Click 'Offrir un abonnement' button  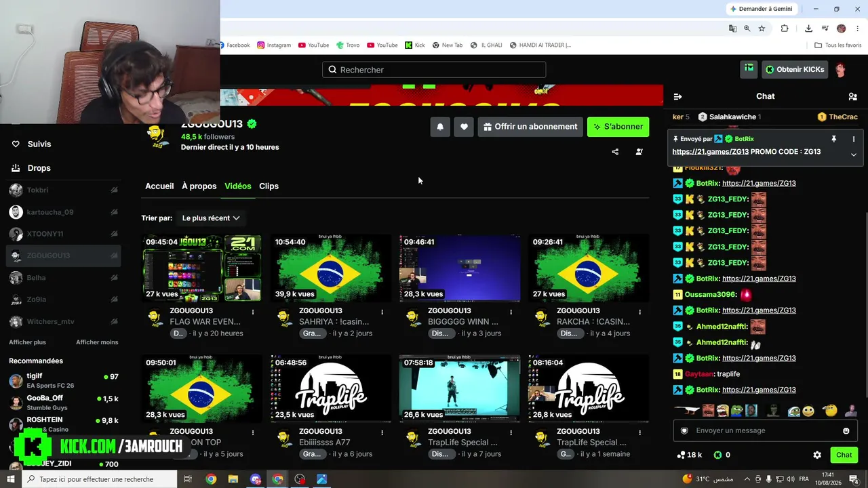pos(530,127)
